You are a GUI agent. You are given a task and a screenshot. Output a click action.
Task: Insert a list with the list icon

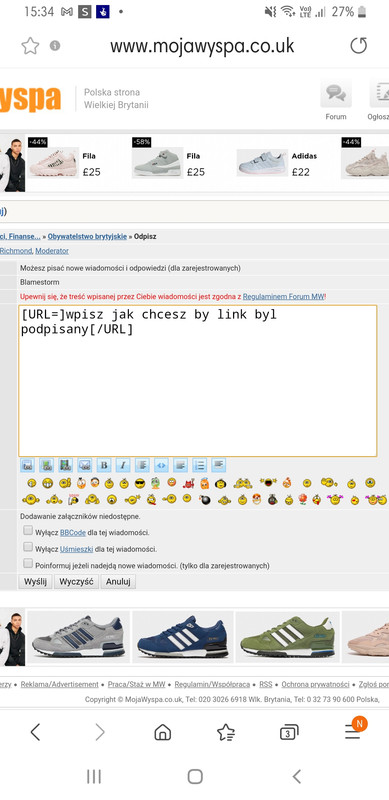click(200, 465)
